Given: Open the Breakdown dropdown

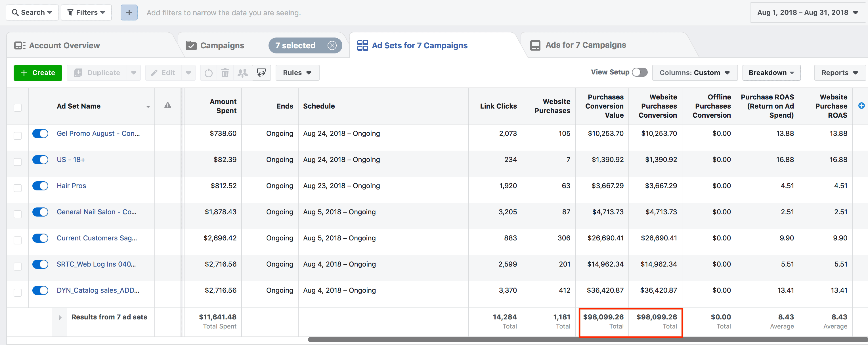Looking at the screenshot, I should point(771,72).
